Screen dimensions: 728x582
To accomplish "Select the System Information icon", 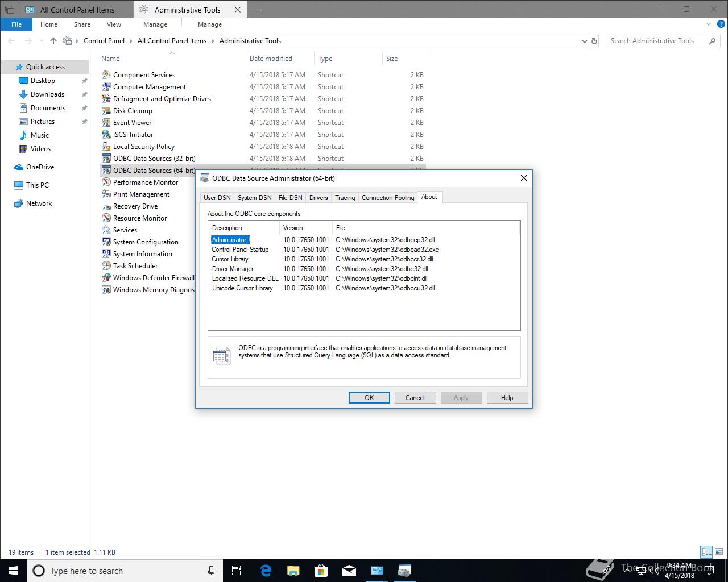I will (106, 254).
